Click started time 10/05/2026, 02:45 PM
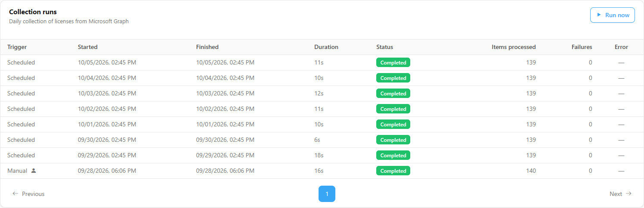Screen dimensions: 644x208 click(x=107, y=63)
